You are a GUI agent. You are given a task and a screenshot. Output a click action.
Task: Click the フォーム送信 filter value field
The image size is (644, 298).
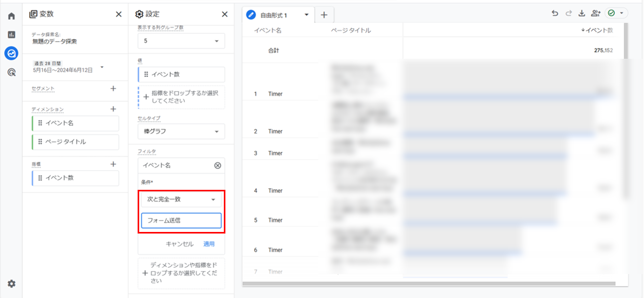181,221
